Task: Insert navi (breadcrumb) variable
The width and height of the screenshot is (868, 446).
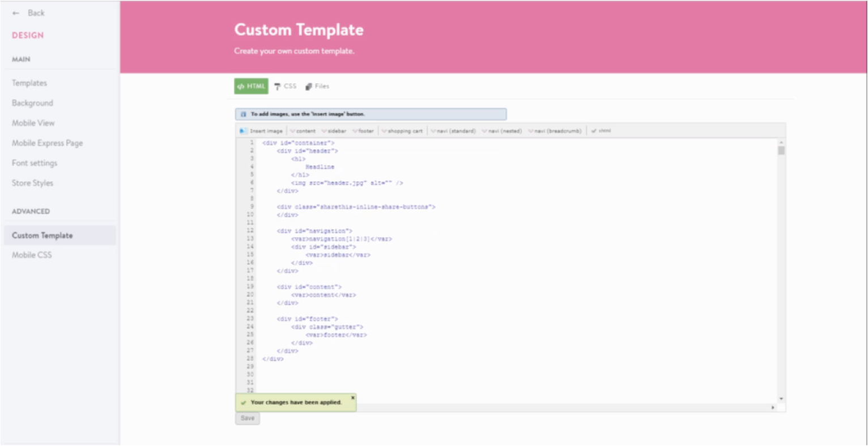Action: [555, 131]
